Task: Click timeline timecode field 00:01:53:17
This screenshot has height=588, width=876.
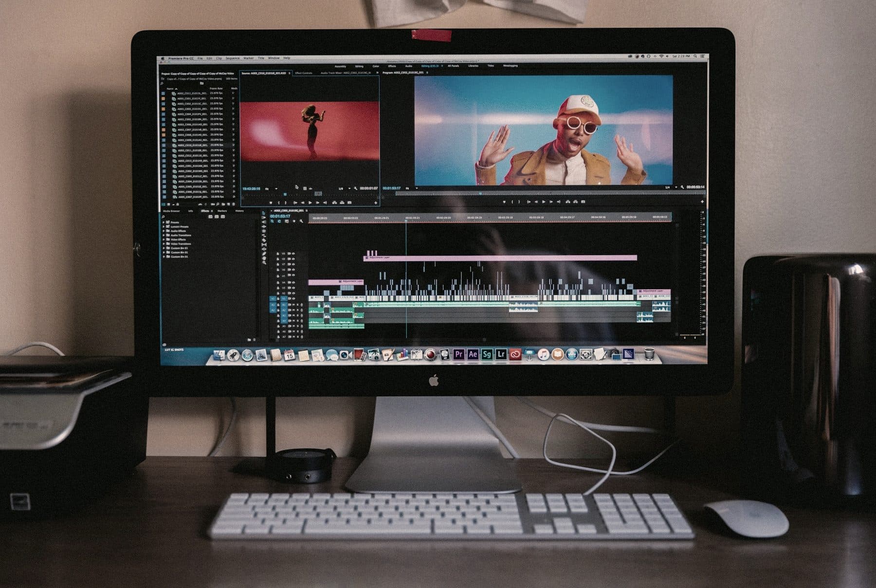Action: pos(280,216)
